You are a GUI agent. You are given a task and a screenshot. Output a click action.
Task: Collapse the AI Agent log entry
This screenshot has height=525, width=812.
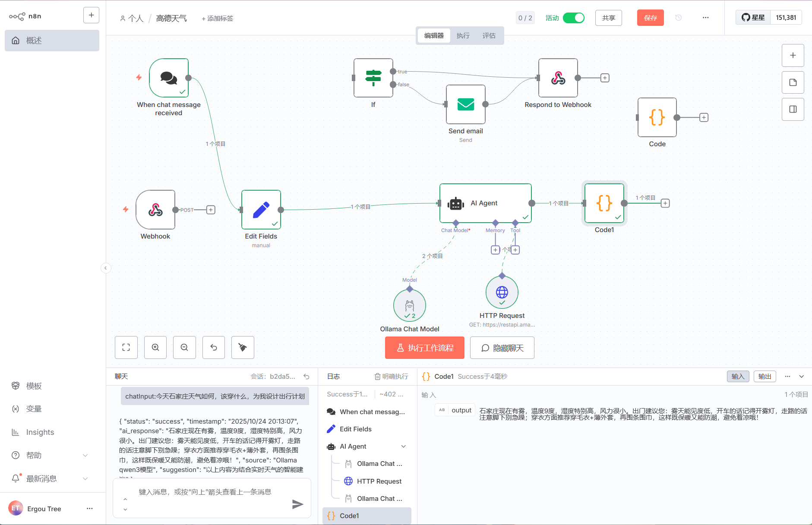(403, 446)
